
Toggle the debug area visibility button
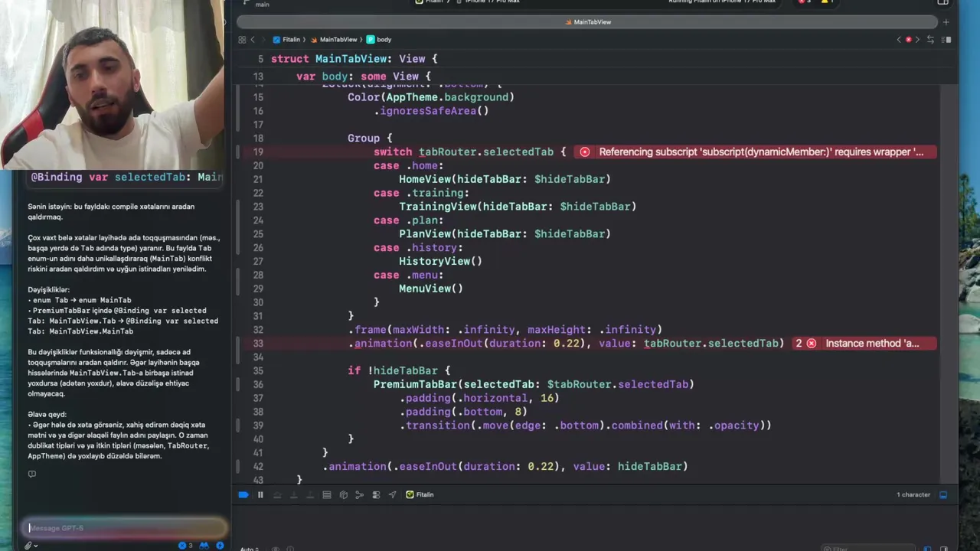943,495
